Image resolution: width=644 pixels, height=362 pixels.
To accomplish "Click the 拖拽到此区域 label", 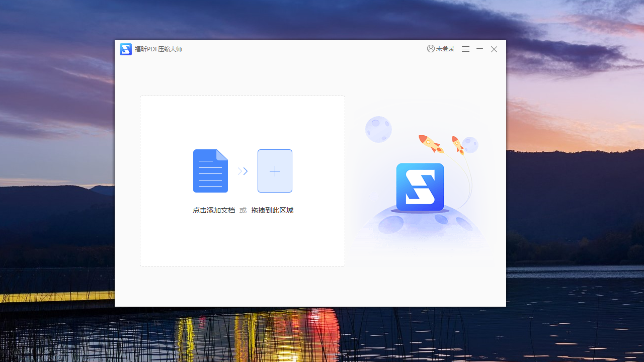I will pos(272,210).
